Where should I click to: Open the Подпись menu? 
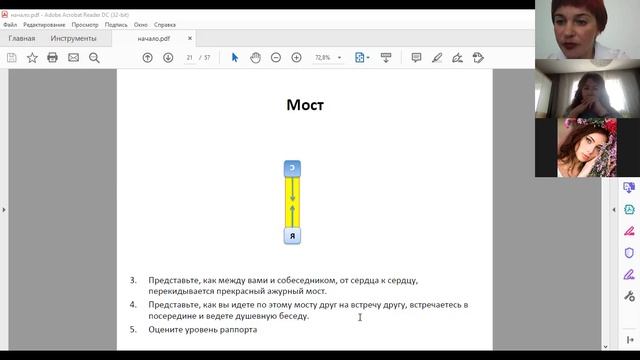[116, 24]
